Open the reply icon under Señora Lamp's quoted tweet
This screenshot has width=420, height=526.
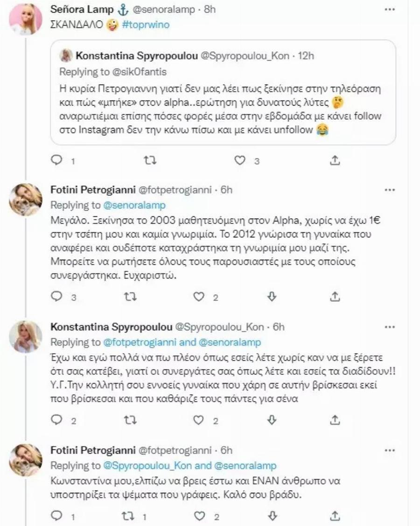(x=56, y=161)
